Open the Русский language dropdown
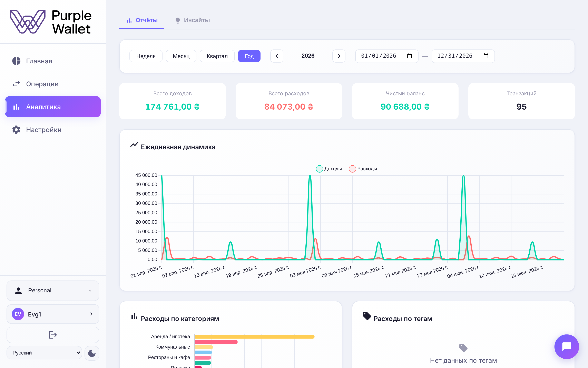The width and height of the screenshot is (588, 368). coord(44,353)
